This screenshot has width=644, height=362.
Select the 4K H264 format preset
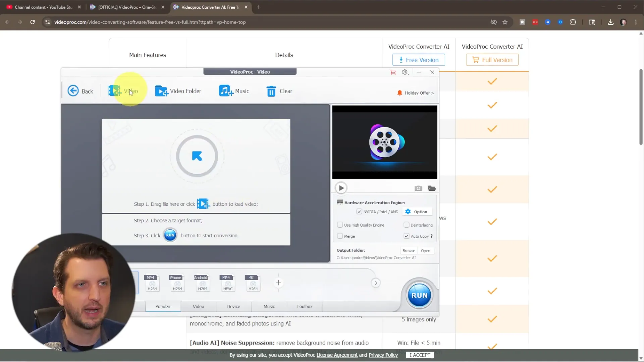click(x=253, y=283)
